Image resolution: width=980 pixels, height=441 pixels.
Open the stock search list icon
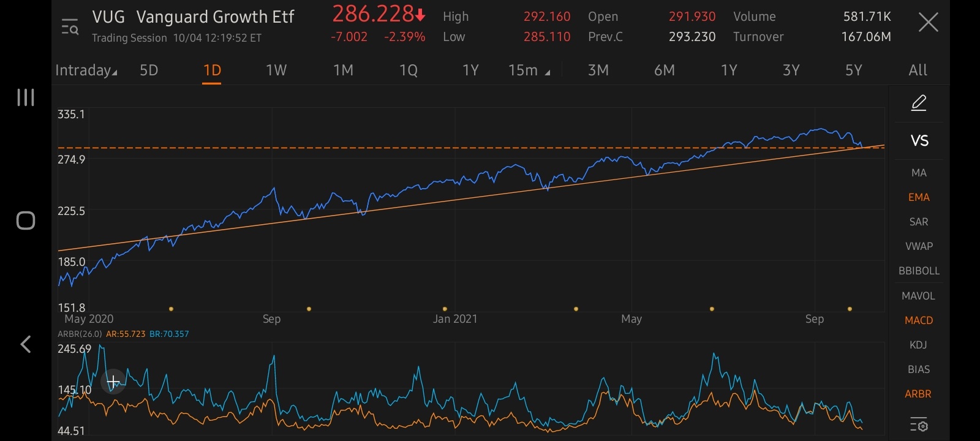tap(70, 27)
